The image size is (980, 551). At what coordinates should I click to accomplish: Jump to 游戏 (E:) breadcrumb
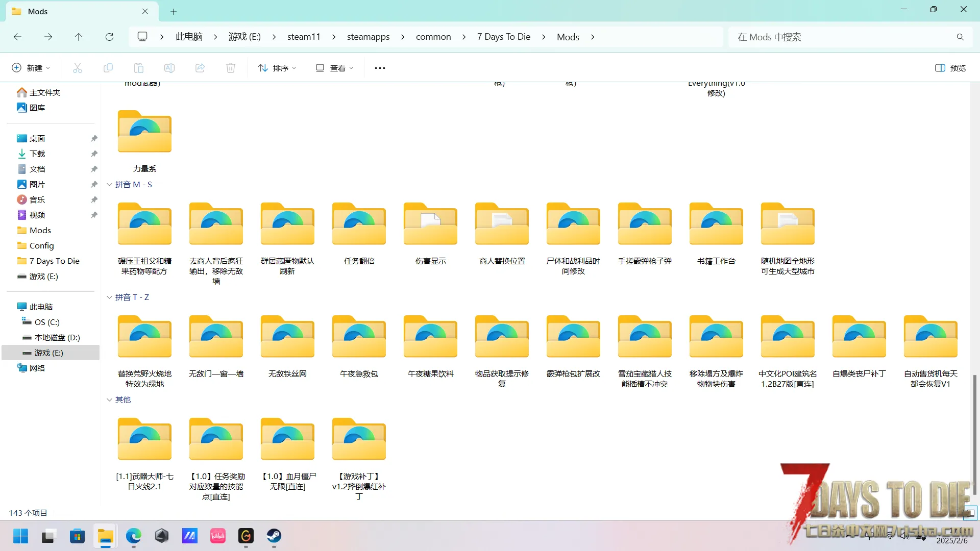(244, 37)
